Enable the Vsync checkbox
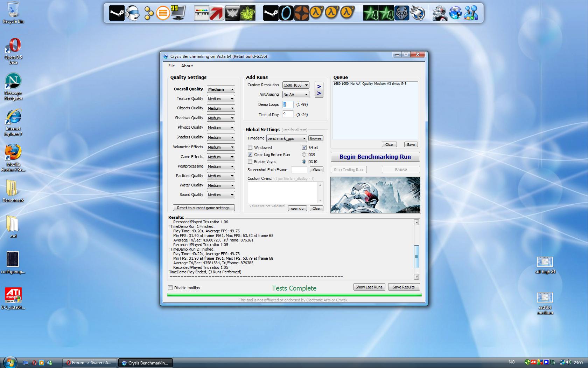This screenshot has height=368, width=588. 250,162
